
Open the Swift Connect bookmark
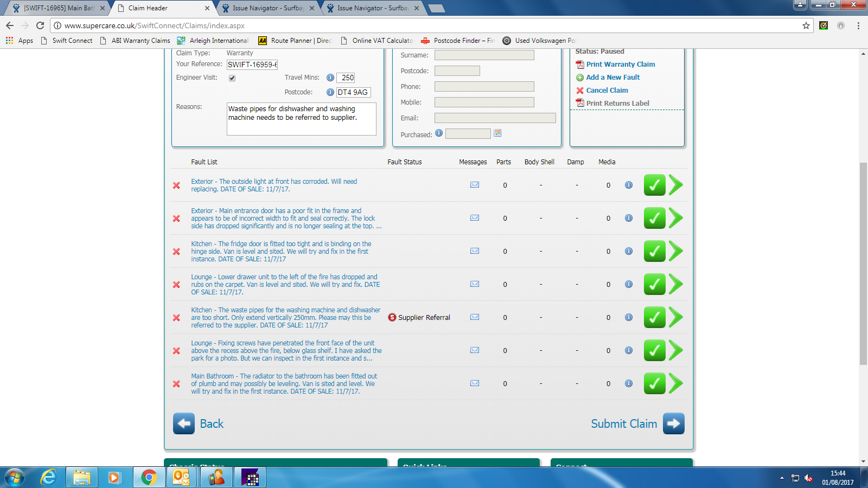pyautogui.click(x=67, y=41)
